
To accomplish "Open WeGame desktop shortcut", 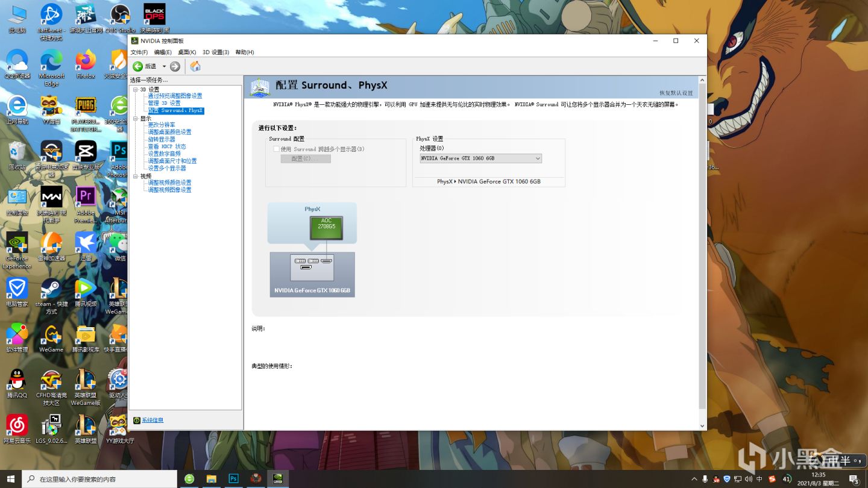I will [51, 339].
